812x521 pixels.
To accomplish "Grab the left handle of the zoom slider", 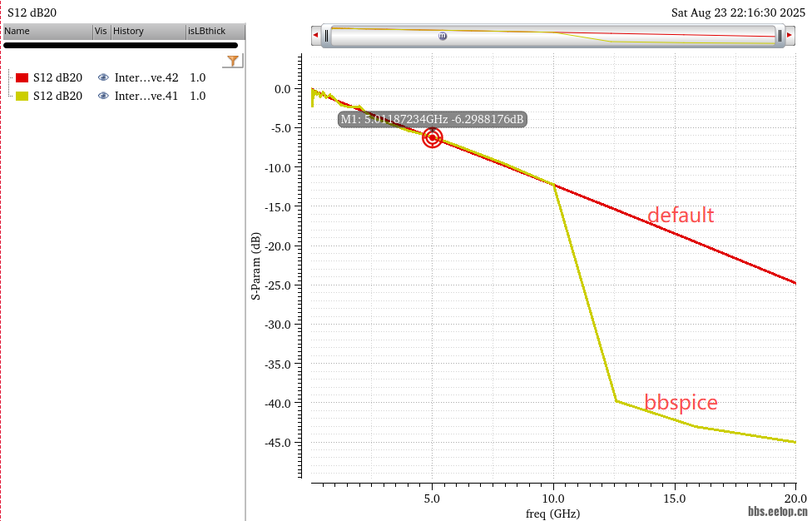I will pyautogui.click(x=327, y=36).
